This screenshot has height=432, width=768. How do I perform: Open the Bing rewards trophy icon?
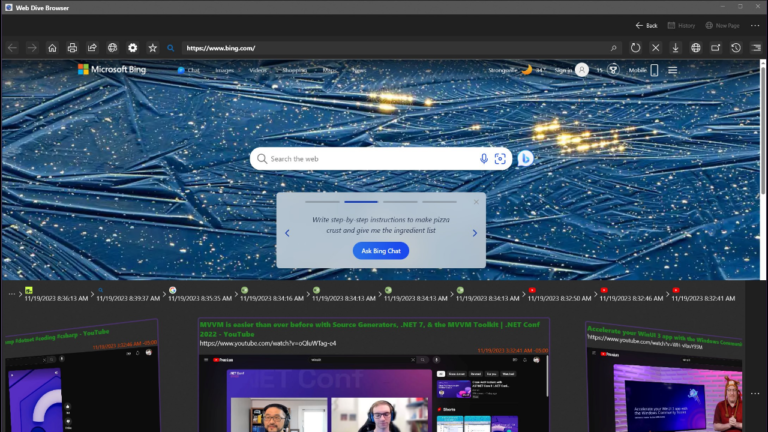[x=613, y=70]
